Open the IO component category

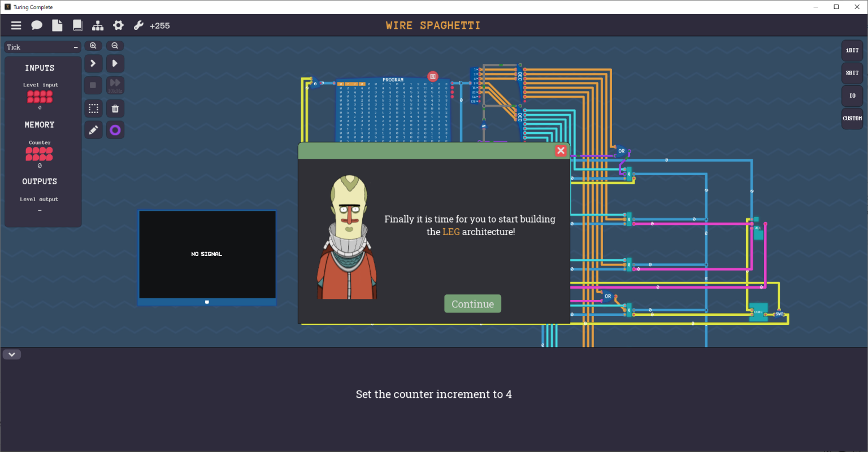(x=852, y=95)
